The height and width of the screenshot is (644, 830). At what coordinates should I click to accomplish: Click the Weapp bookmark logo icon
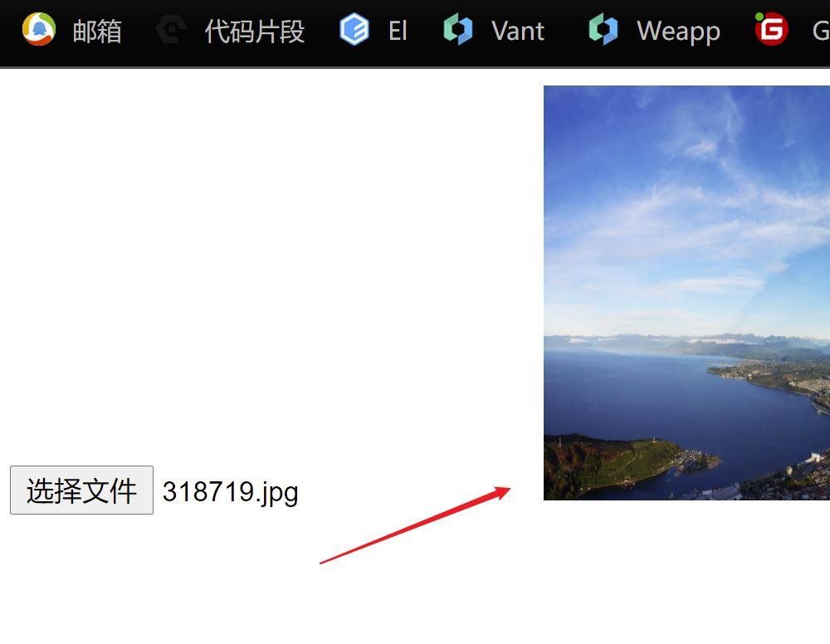(603, 29)
